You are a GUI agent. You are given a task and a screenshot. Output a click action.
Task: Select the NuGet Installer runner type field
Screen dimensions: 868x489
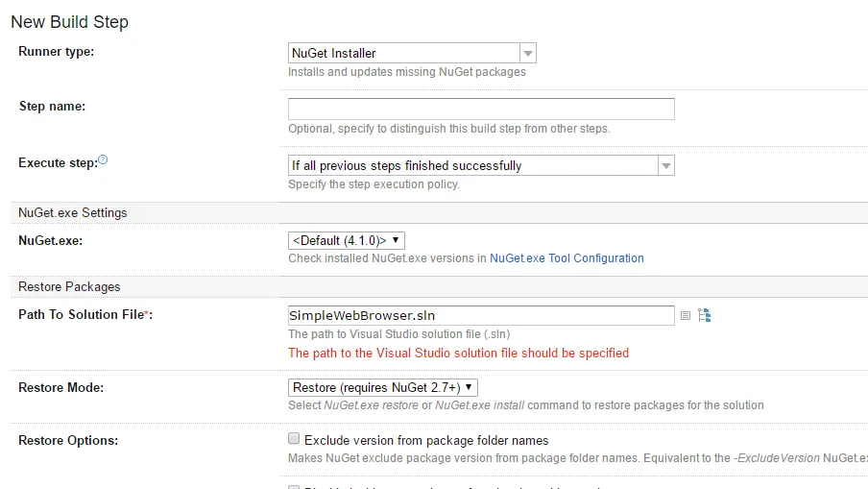[x=412, y=53]
